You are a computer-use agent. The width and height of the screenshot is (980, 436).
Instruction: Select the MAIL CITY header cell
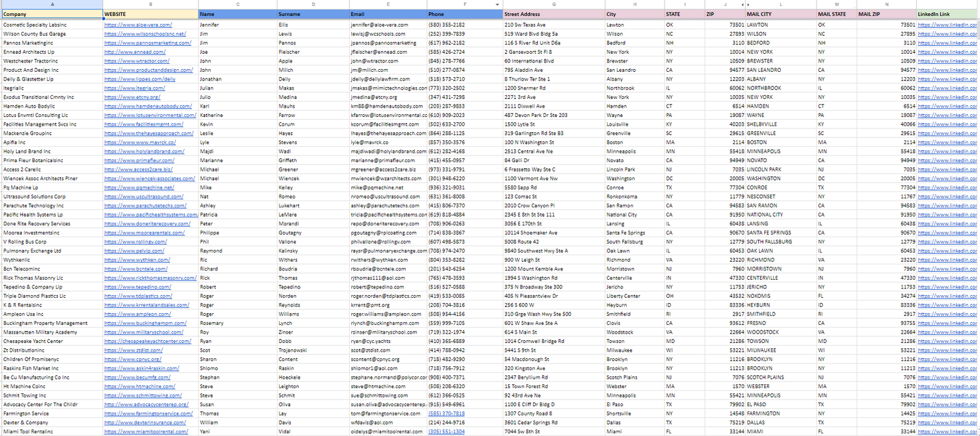click(781, 14)
